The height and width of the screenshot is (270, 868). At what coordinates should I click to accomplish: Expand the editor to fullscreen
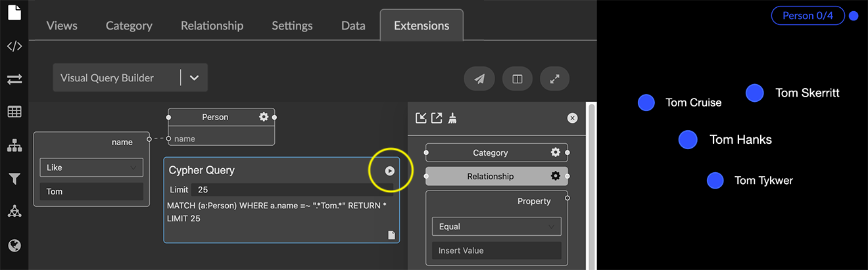(555, 79)
